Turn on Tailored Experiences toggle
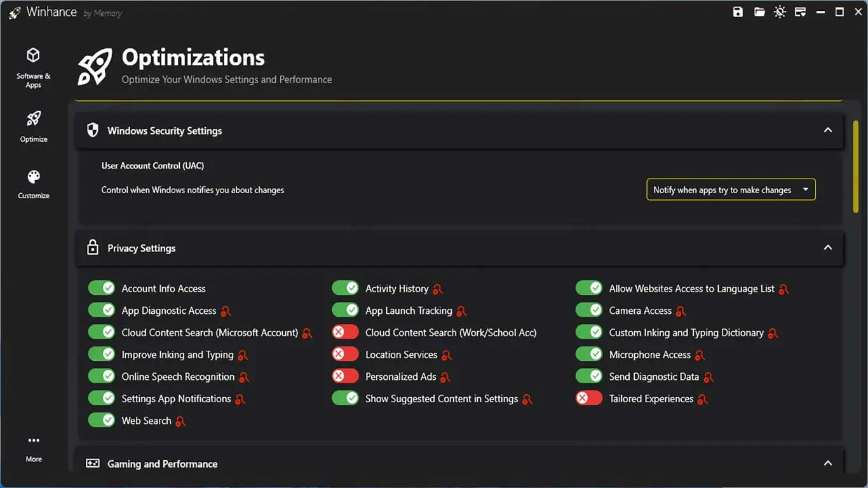This screenshot has width=868, height=488. pos(588,398)
